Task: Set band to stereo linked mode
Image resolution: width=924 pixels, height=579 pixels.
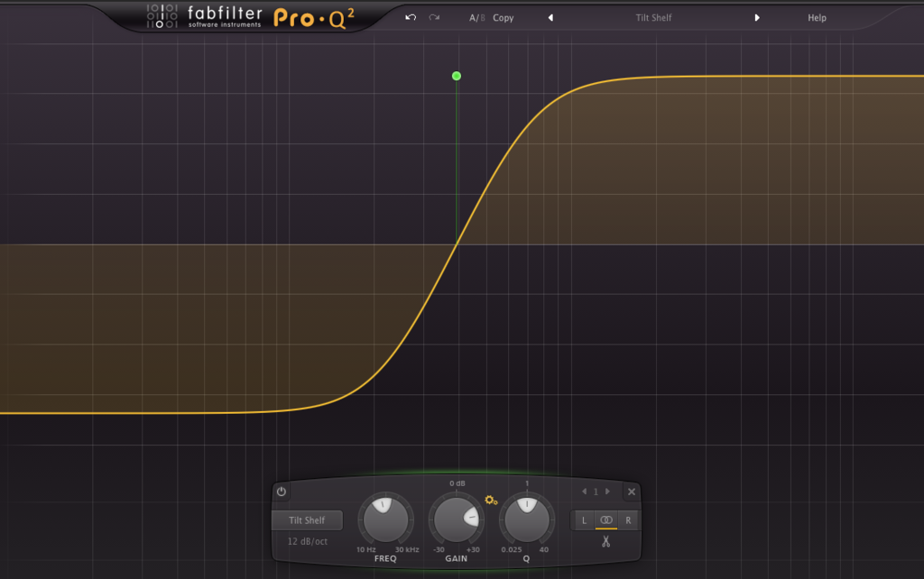Action: (x=606, y=520)
